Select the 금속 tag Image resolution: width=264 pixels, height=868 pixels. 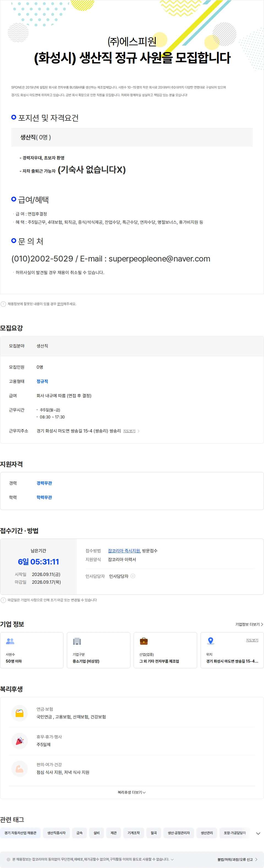[x=79, y=833]
